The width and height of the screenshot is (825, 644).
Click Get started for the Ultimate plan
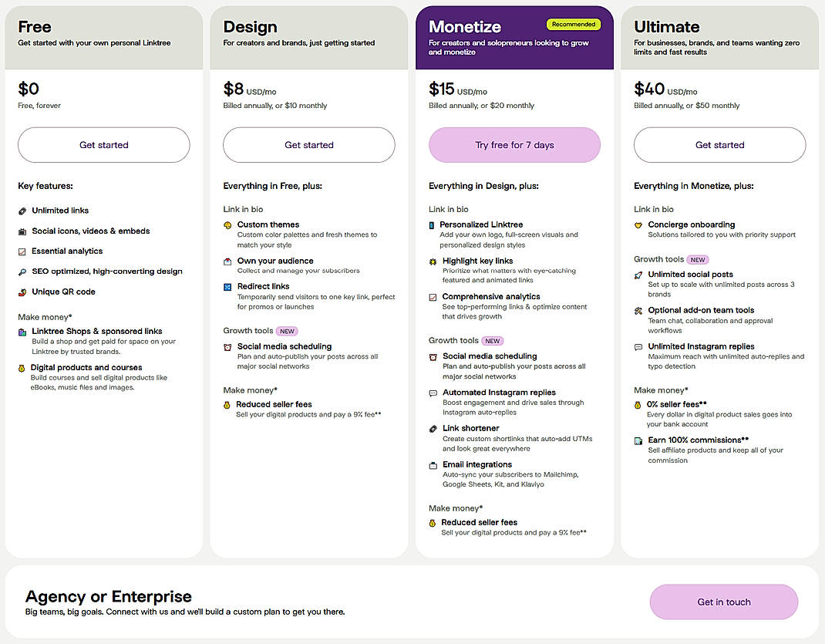(719, 145)
